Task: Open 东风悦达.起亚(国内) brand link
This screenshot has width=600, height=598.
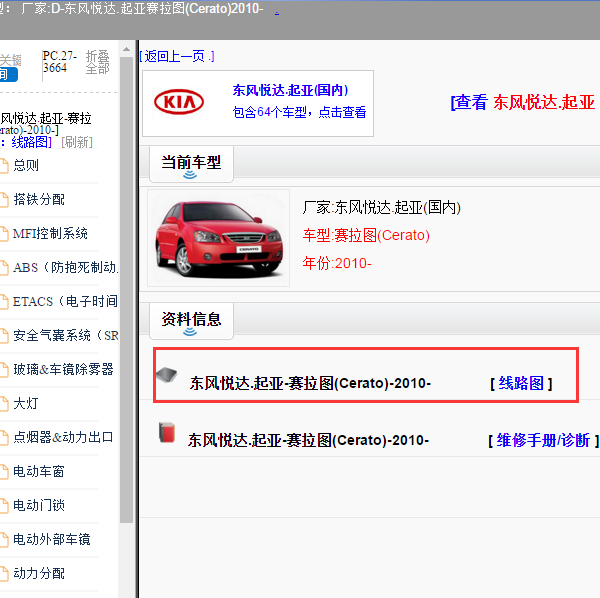Action: [290, 90]
